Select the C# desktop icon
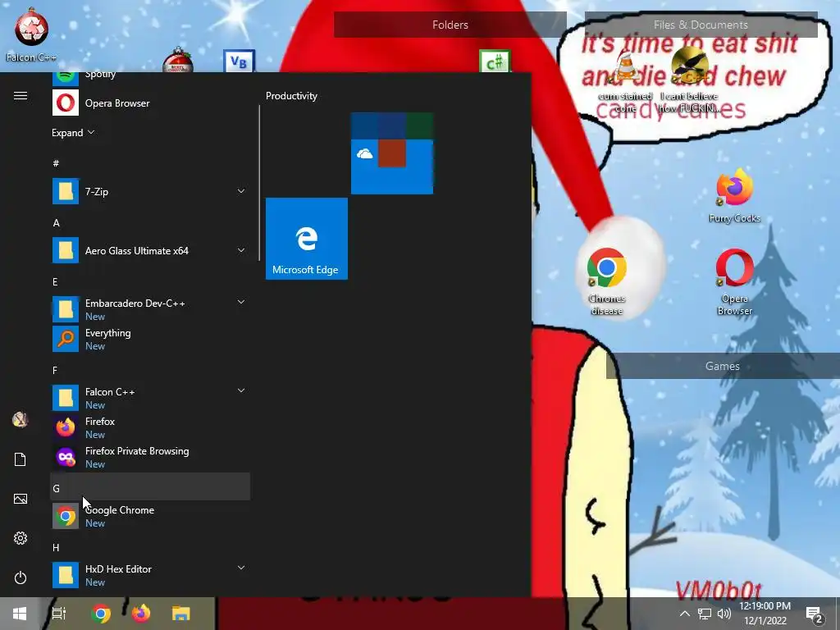This screenshot has height=630, width=840. click(x=495, y=62)
